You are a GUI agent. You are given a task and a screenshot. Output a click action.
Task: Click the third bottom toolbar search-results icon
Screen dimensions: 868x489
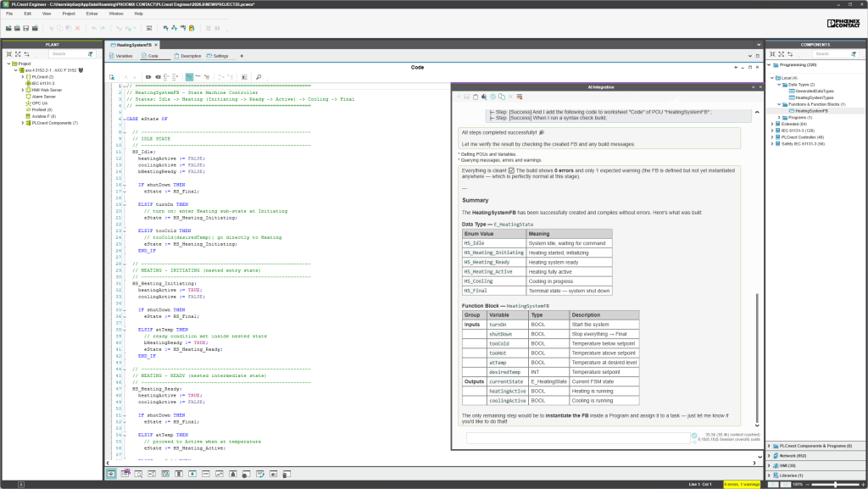click(x=138, y=474)
